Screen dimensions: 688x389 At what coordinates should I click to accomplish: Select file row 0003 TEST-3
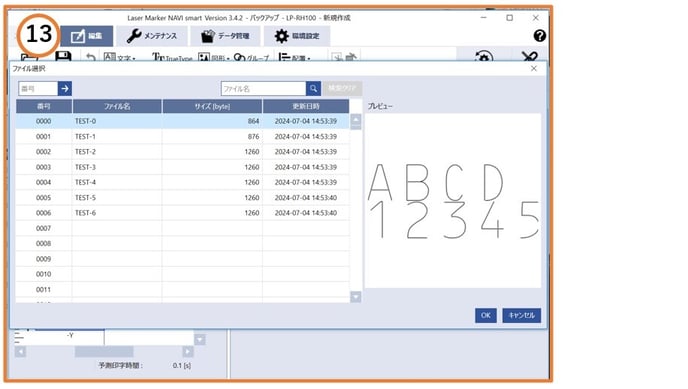[183, 167]
